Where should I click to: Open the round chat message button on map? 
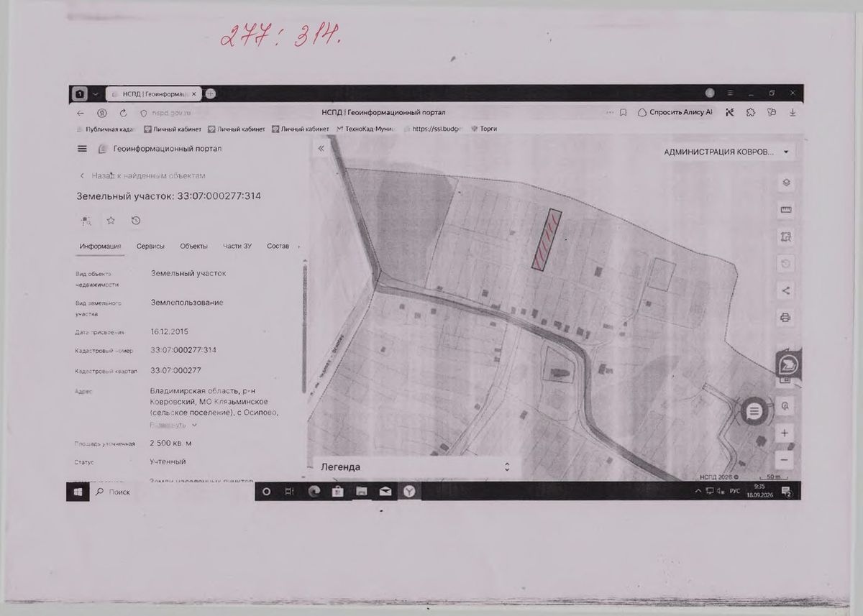(754, 411)
